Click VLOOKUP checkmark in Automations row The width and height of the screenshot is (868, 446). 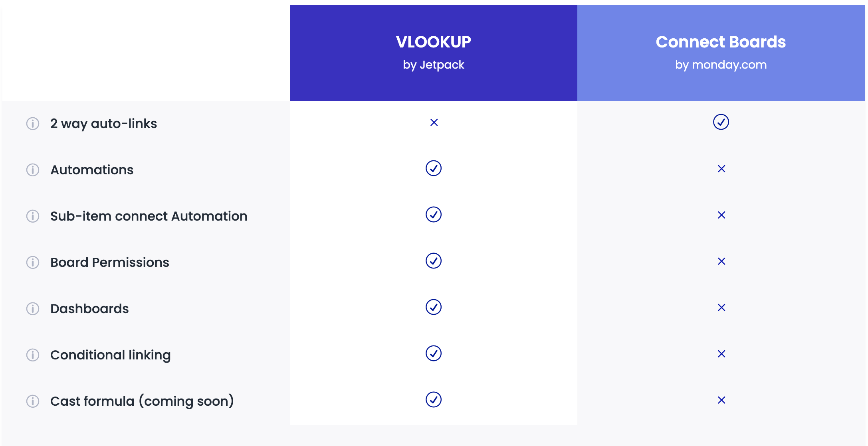434,168
